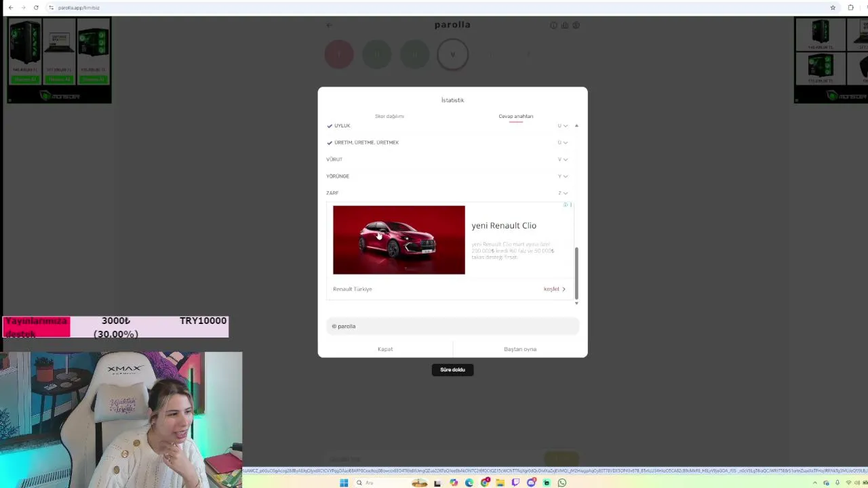
Task: Open the settings icon in parolla header
Action: (576, 25)
